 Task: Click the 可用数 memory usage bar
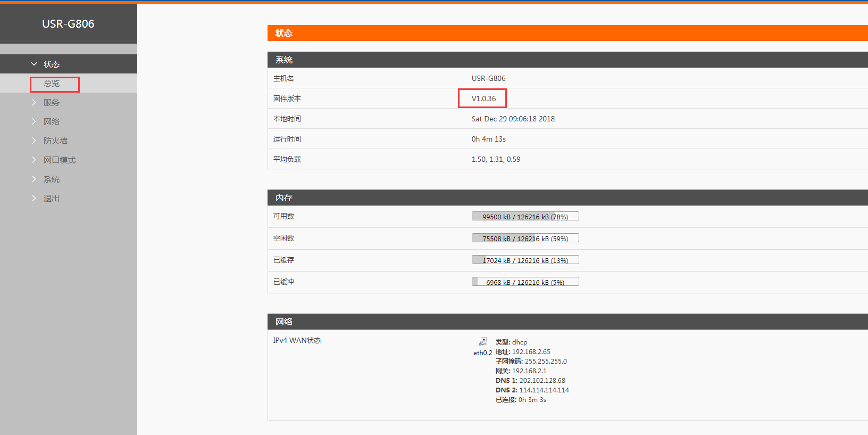525,216
